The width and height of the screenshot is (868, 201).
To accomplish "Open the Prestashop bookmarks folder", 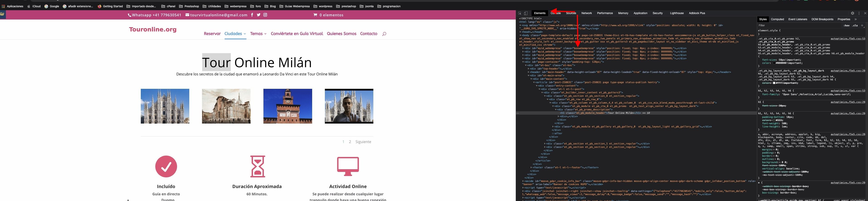I will [189, 6].
